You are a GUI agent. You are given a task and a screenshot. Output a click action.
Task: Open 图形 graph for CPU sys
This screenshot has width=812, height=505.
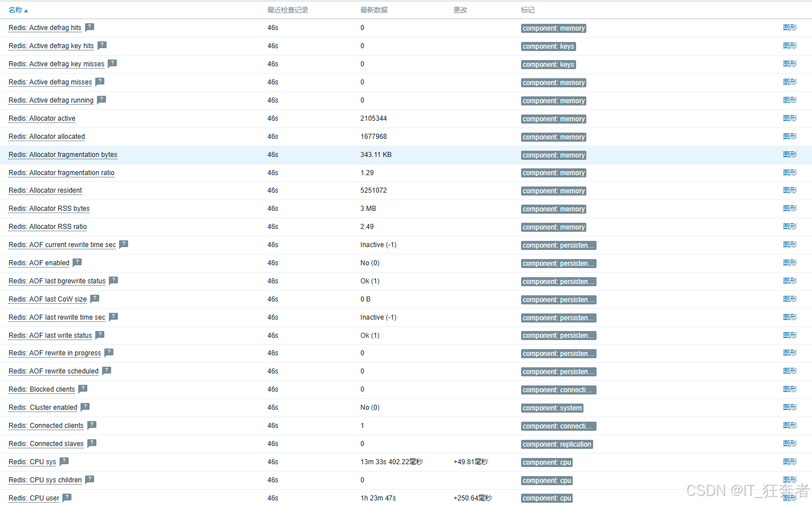(790, 462)
